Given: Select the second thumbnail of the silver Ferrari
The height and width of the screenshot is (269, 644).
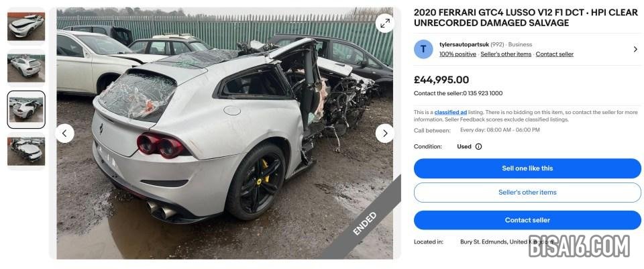Looking at the screenshot, I should click(26, 68).
